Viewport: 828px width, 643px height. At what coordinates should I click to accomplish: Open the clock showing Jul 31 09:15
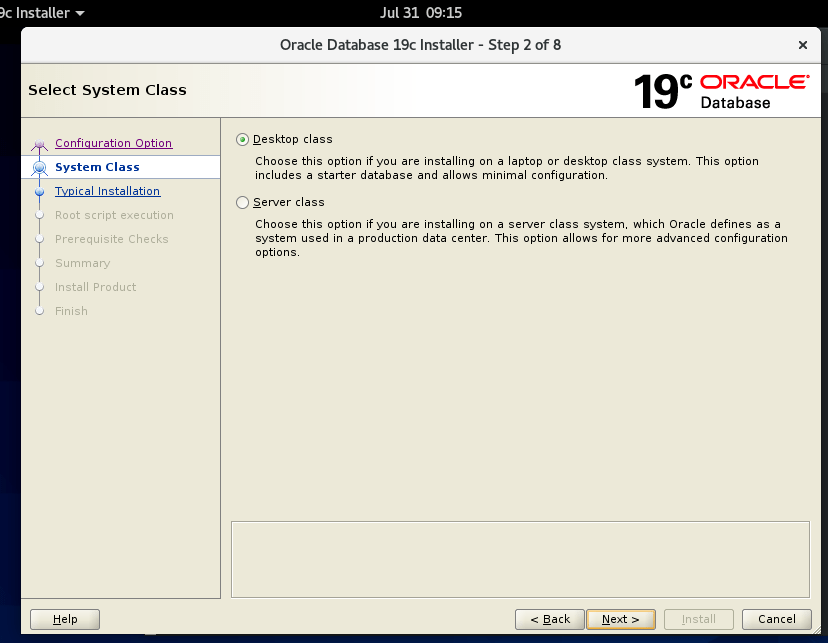pyautogui.click(x=421, y=13)
